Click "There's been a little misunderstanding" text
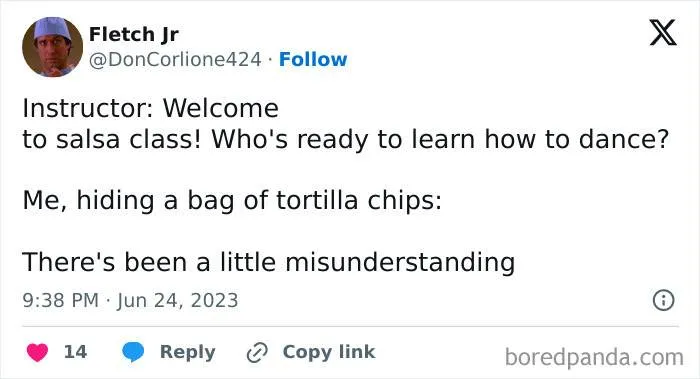 click(x=269, y=262)
